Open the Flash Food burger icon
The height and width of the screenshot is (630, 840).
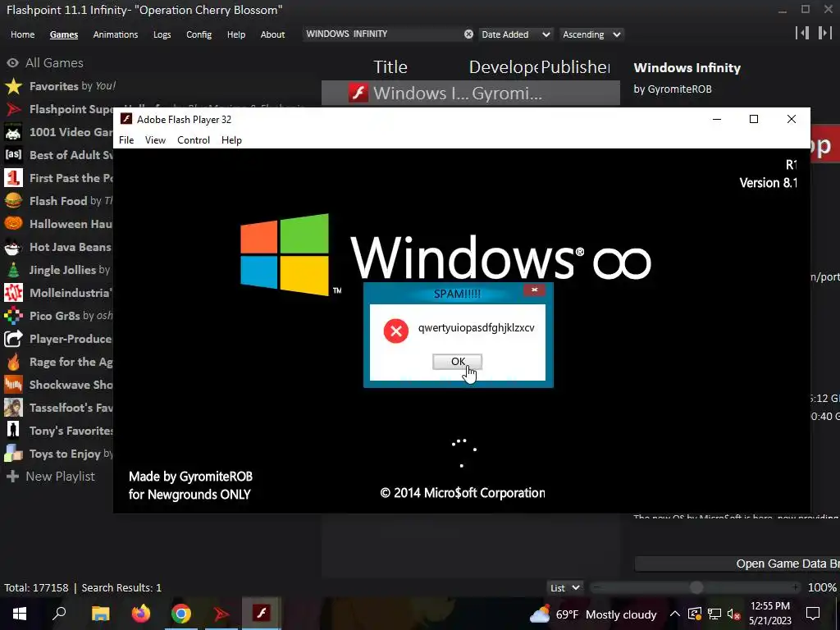coord(13,201)
